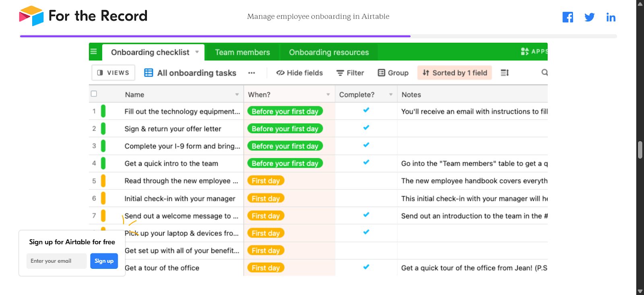The width and height of the screenshot is (644, 295).
Task: Open the Group option
Action: click(393, 73)
